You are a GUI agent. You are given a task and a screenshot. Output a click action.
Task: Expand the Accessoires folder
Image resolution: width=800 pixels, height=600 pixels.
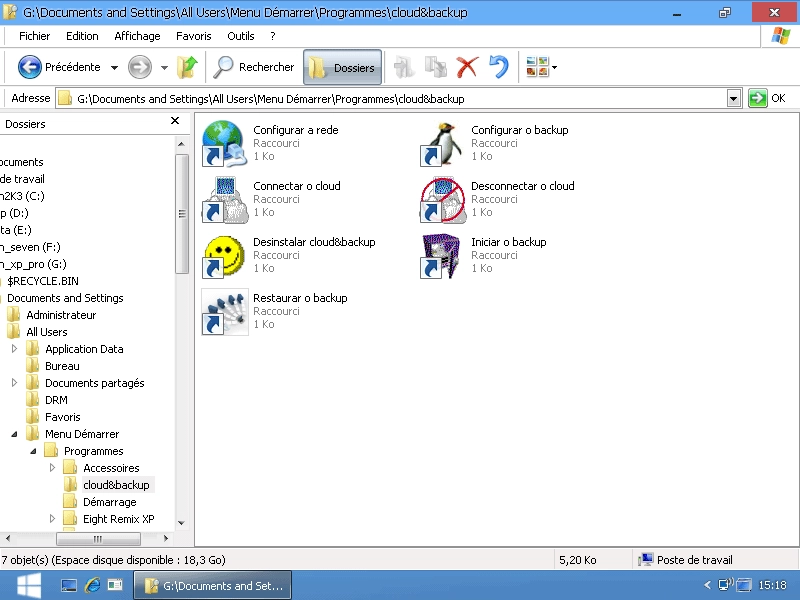pos(52,467)
